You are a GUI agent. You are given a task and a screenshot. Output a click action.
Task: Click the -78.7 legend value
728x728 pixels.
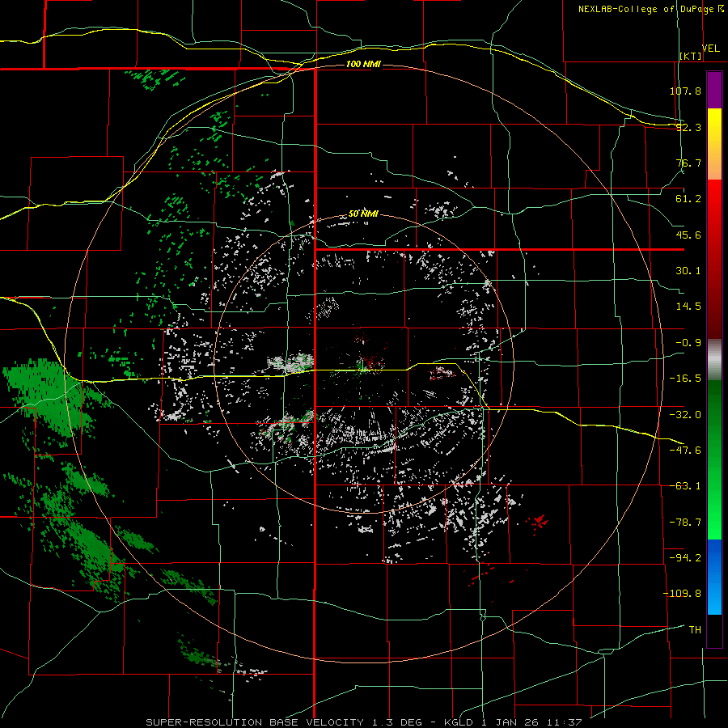[685, 523]
